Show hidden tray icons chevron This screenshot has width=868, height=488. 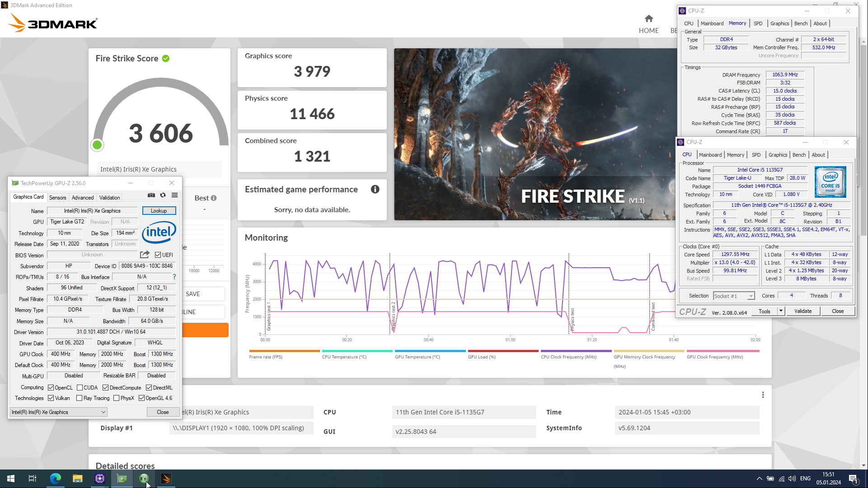pyautogui.click(x=759, y=479)
